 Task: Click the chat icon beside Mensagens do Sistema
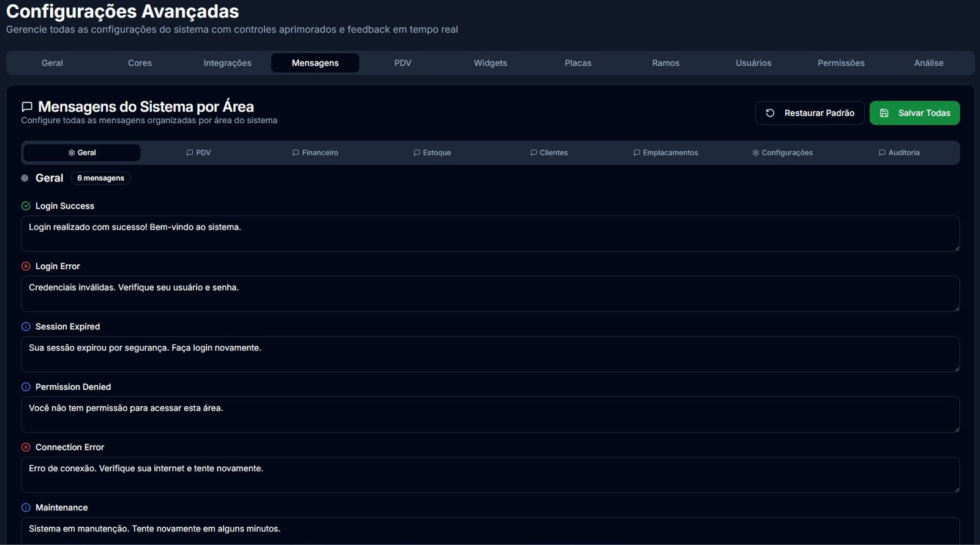(x=27, y=107)
